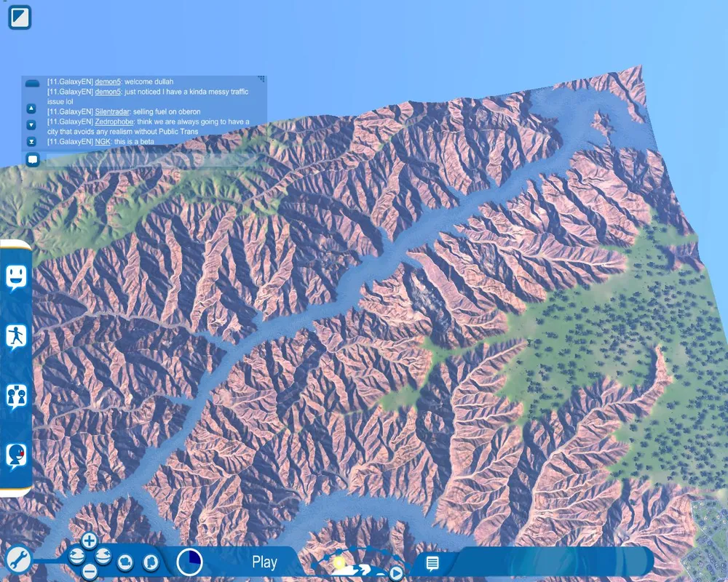Select the 'selling fuel on oberon' chat message

tap(167, 112)
